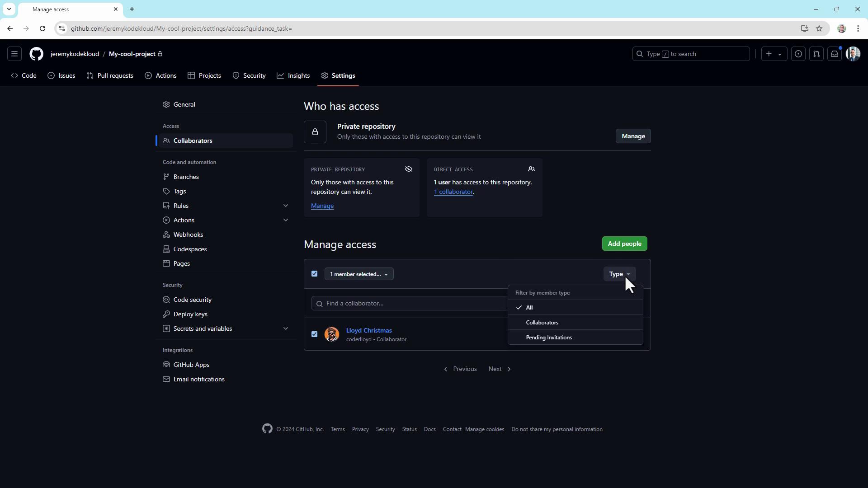Open the hamburger navigation menu icon
Screen dimensions: 868x488
(x=14, y=54)
